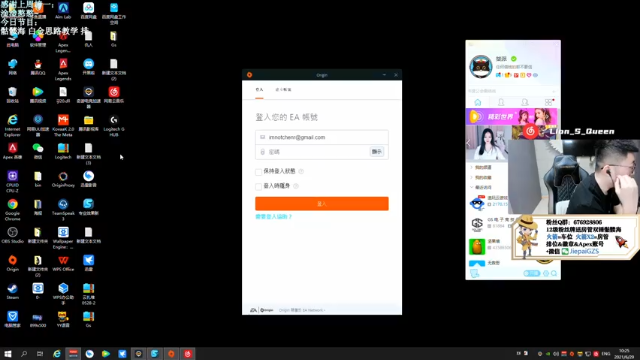The height and width of the screenshot is (360, 640).
Task: Open the Apex Legends desktop shortcut
Action: pyautogui.click(x=63, y=69)
